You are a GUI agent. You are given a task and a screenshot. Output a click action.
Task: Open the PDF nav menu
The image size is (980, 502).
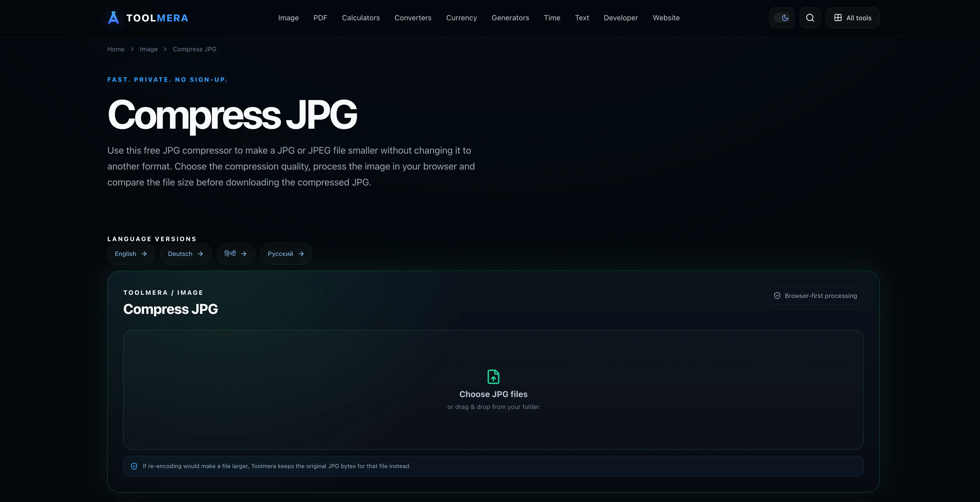320,18
